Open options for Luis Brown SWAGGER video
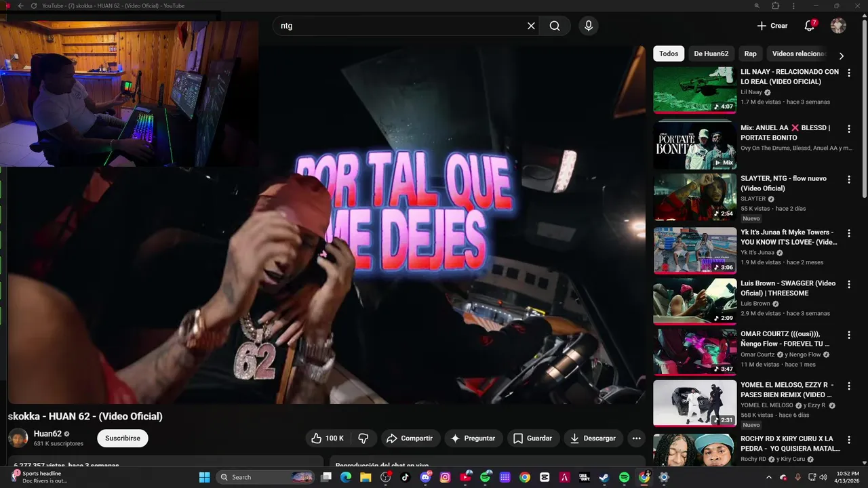 pyautogui.click(x=849, y=284)
